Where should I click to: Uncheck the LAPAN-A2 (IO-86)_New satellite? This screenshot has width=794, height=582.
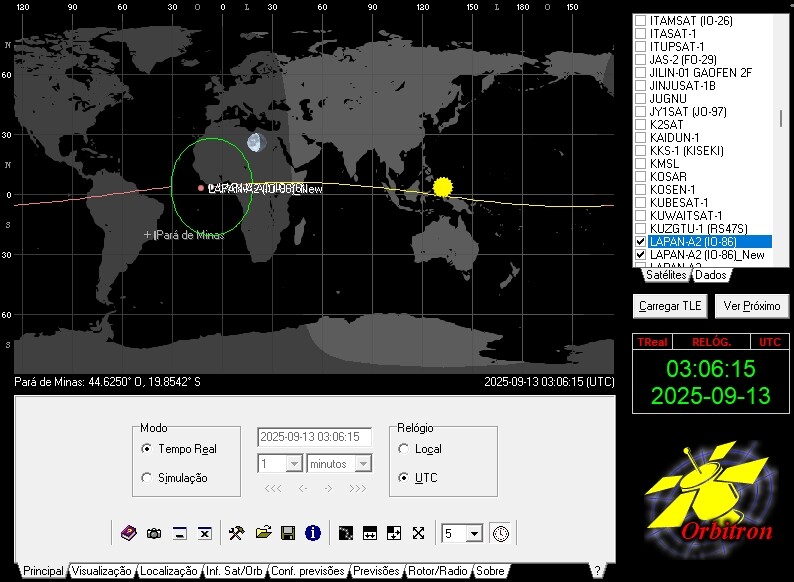640,255
